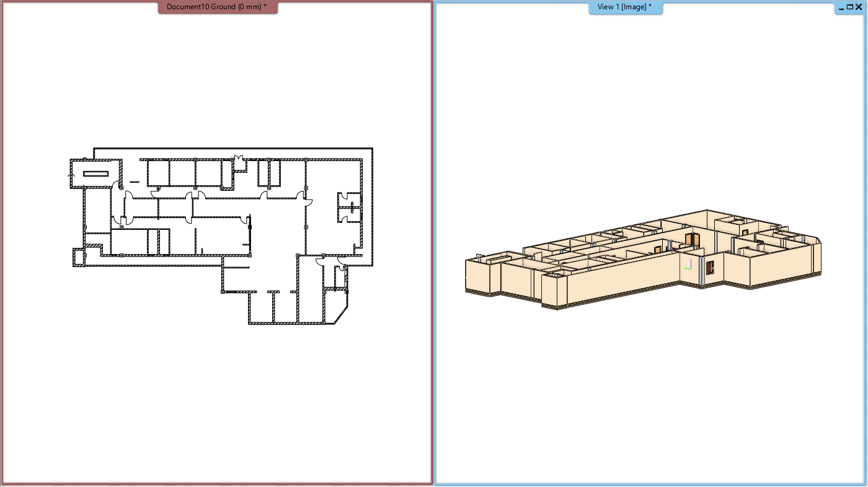868x487 pixels.
Task: Select the small square room at plan's bottom-left corner
Action: [x=78, y=257]
